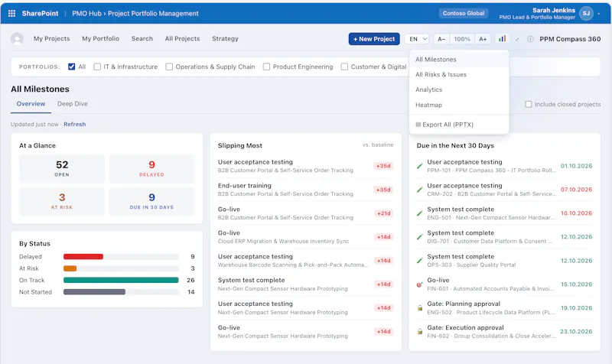Image resolution: width=612 pixels, height=364 pixels.
Task: Decrease font size with A− button
Action: click(x=441, y=39)
